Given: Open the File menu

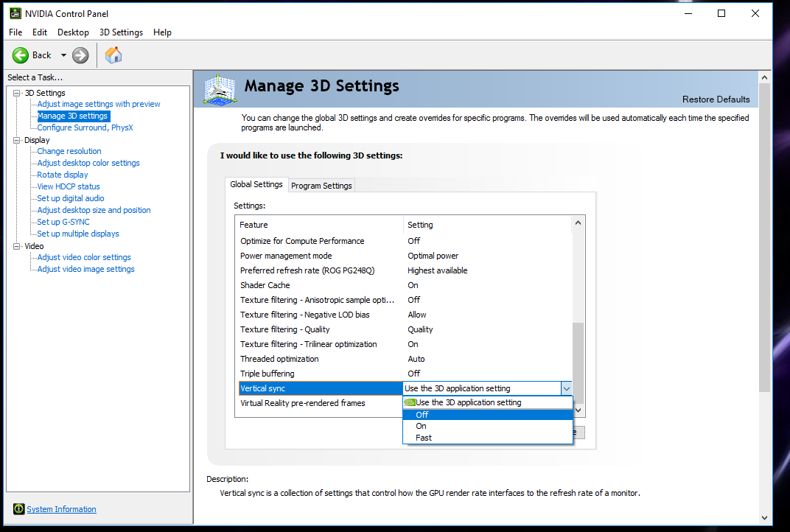Looking at the screenshot, I should pyautogui.click(x=15, y=32).
